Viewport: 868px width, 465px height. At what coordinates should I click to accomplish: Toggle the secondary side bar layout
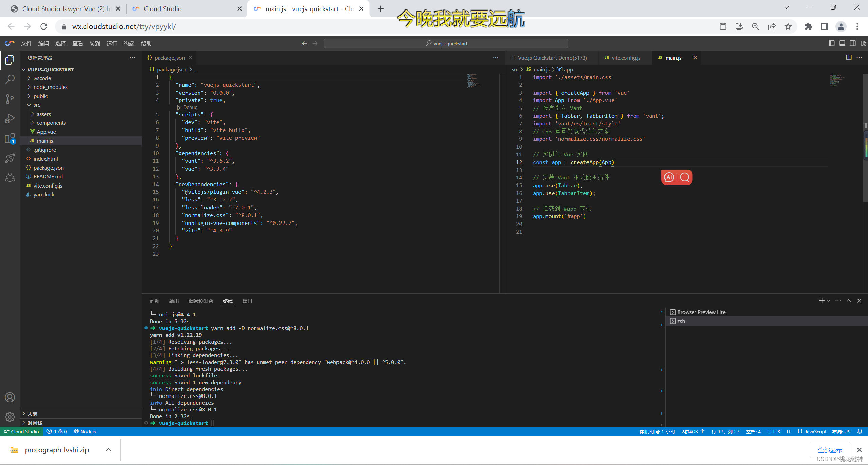[x=852, y=43]
